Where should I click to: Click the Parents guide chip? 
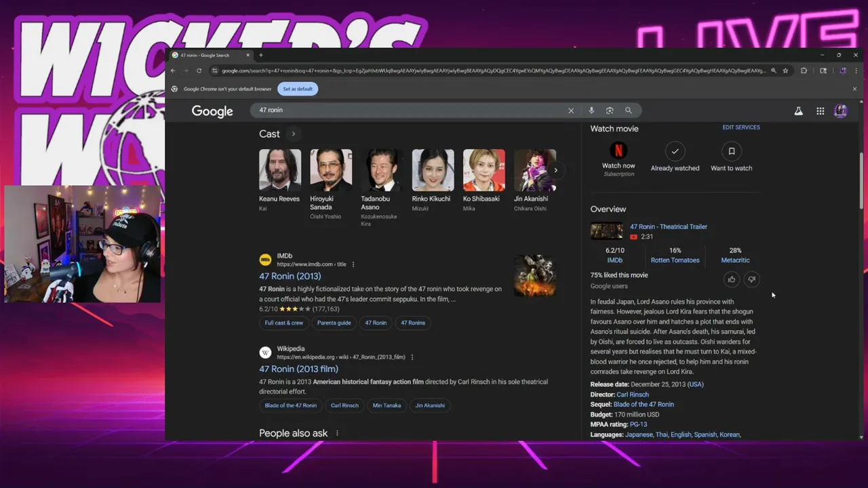pyautogui.click(x=334, y=323)
